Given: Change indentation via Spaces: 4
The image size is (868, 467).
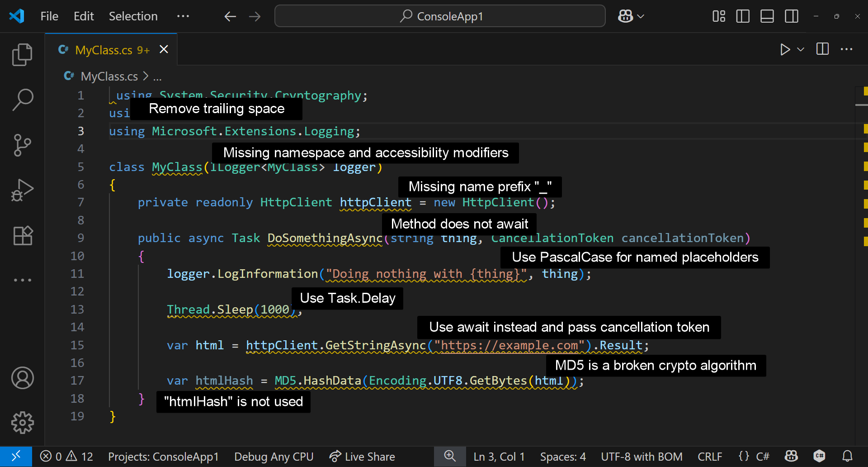Looking at the screenshot, I should 563,457.
